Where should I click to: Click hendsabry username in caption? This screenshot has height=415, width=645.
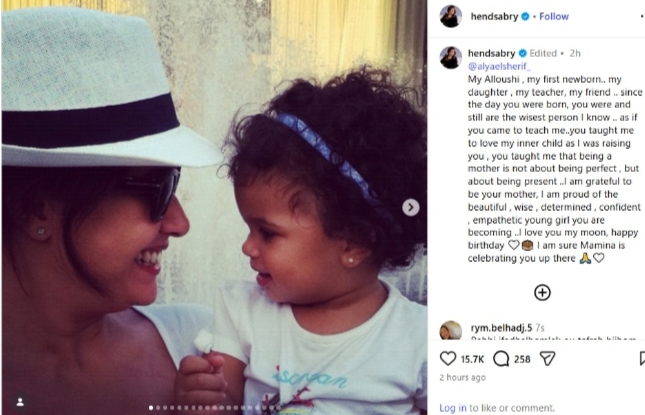[x=491, y=53]
